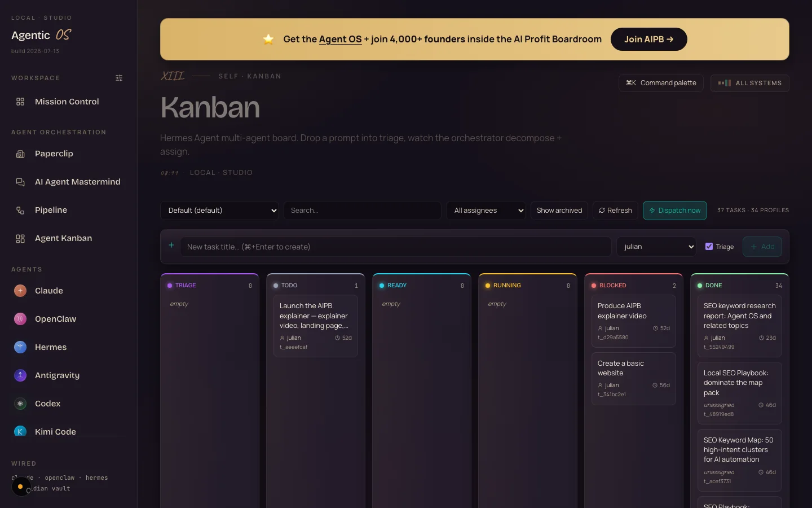The width and height of the screenshot is (812, 508).
Task: Open the Default (default) board dropdown
Action: click(x=219, y=211)
